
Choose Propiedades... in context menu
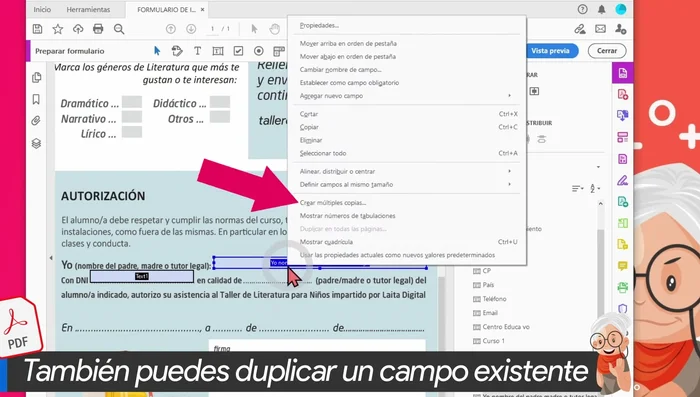coord(319,25)
